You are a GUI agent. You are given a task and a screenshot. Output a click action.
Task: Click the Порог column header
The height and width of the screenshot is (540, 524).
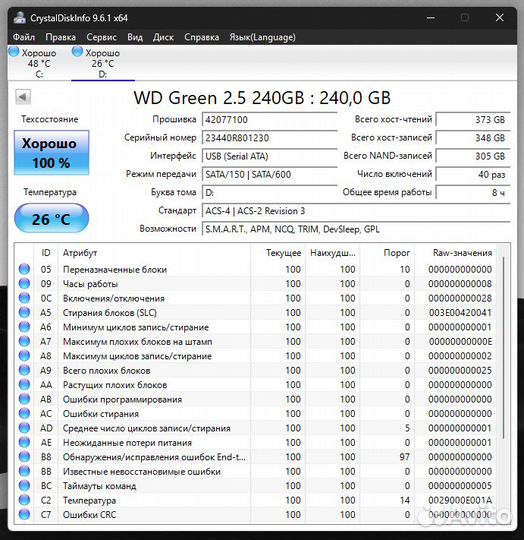click(387, 252)
